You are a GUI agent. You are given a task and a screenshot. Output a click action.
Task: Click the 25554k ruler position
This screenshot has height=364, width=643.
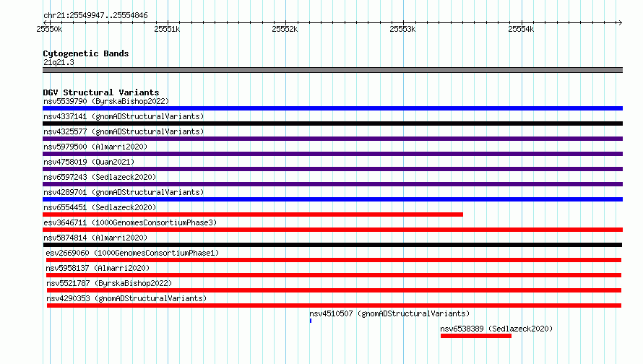(521, 29)
